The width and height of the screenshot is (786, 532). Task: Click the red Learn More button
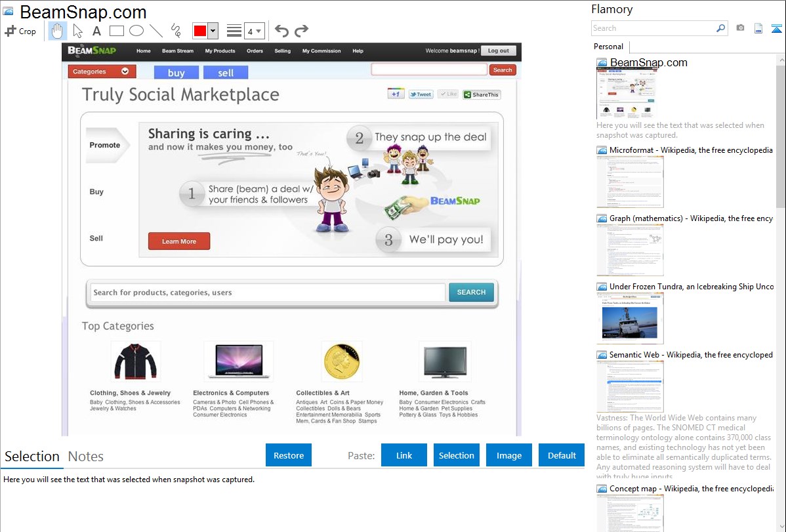[179, 241]
